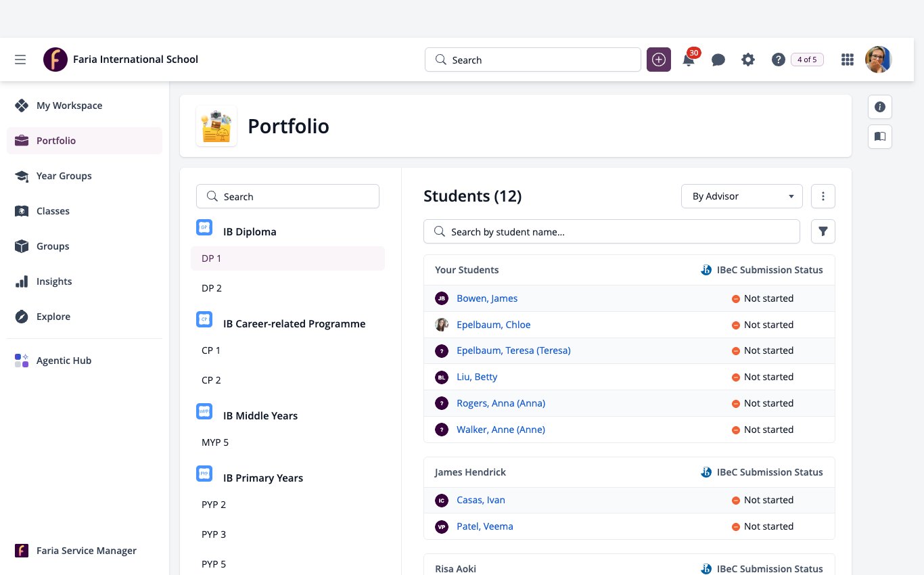
Task: Open Groups in sidebar
Action: (85, 246)
